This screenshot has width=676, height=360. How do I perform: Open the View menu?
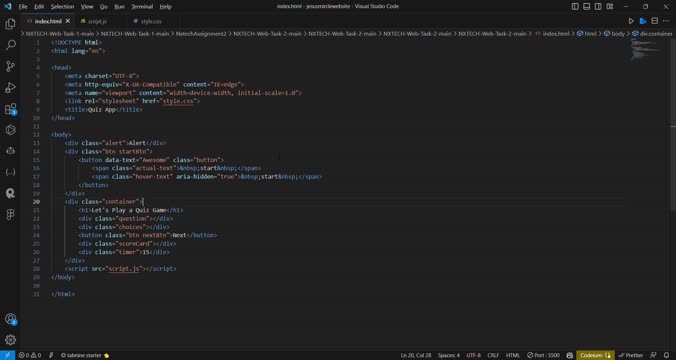pyautogui.click(x=87, y=6)
